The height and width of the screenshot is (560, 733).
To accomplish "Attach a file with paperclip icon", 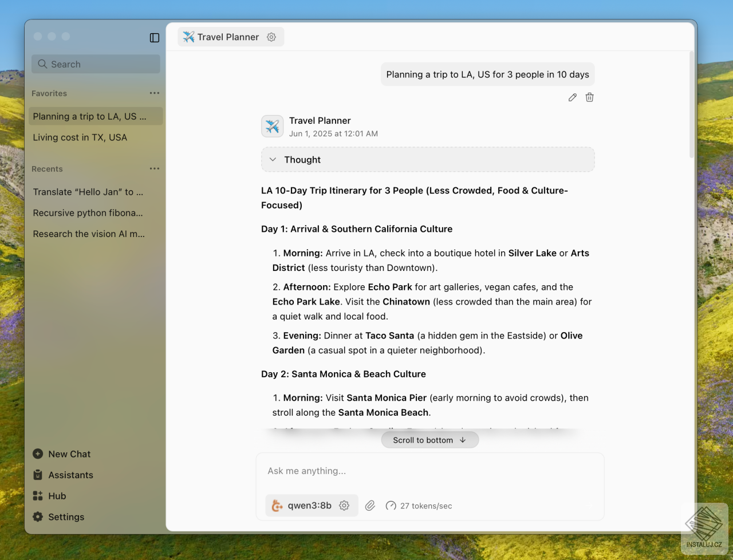I will [x=371, y=506].
